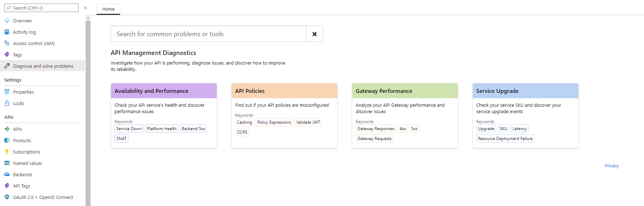
Task: Click the API Tags purple icon
Action: click(7, 186)
